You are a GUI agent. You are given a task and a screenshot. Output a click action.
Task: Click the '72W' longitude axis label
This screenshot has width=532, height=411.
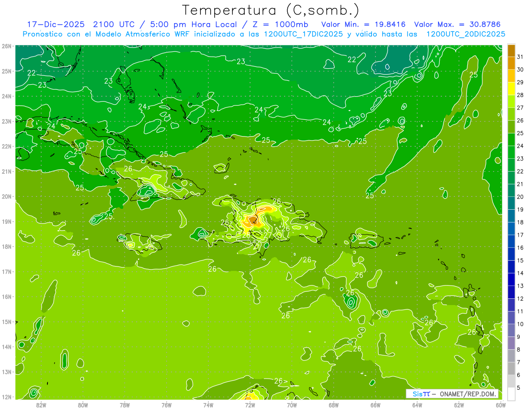click(250, 404)
